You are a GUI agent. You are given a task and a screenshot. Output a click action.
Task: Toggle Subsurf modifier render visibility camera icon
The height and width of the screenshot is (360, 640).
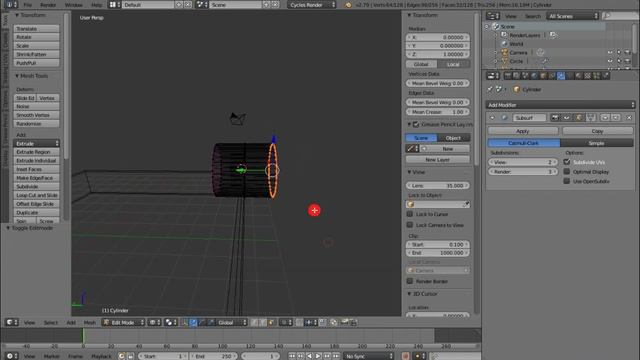(555, 118)
